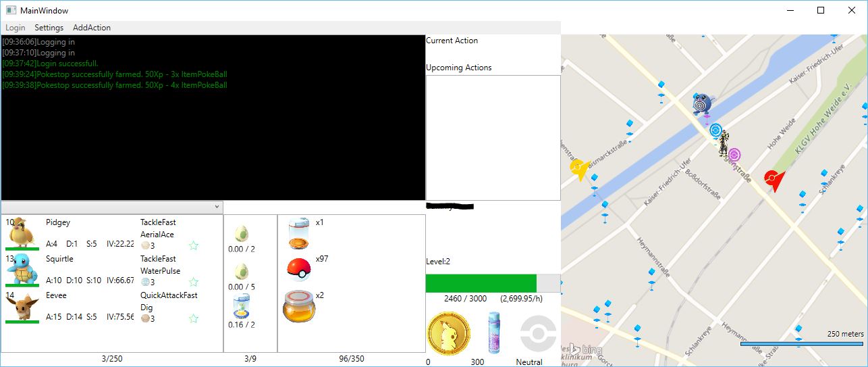Click the red gym marker on map
This screenshot has width=868, height=367.
tap(774, 180)
